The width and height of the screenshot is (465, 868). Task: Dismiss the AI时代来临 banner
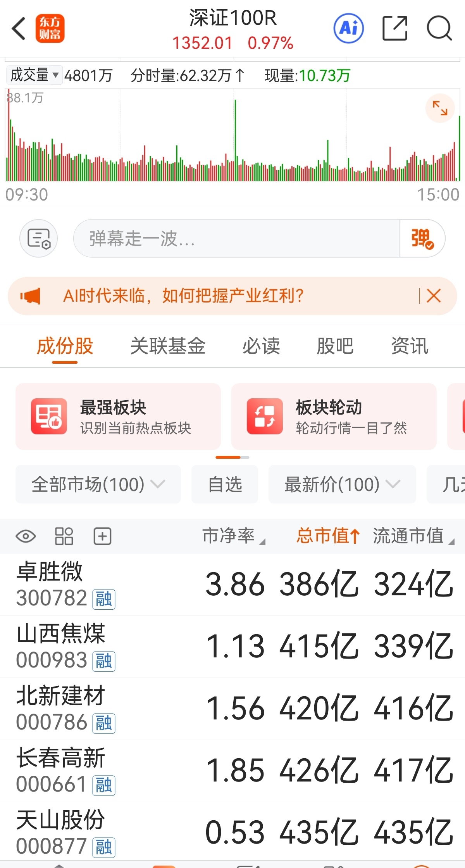(x=434, y=296)
